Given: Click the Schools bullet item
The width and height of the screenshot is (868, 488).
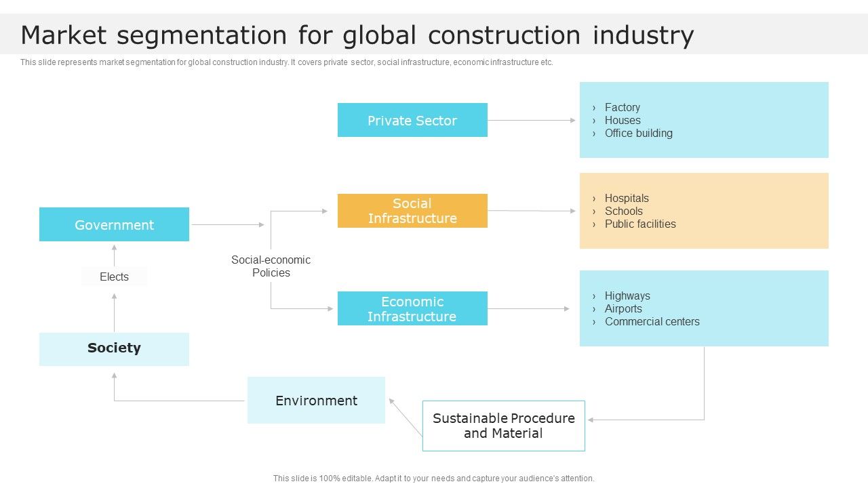Looking at the screenshot, I should tap(623, 211).
